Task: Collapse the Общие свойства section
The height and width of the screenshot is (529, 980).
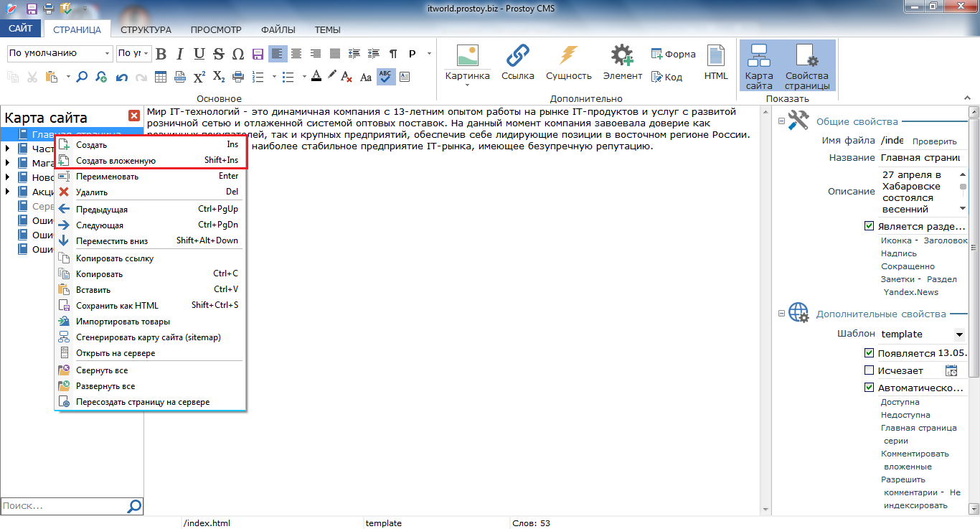Action: [782, 121]
